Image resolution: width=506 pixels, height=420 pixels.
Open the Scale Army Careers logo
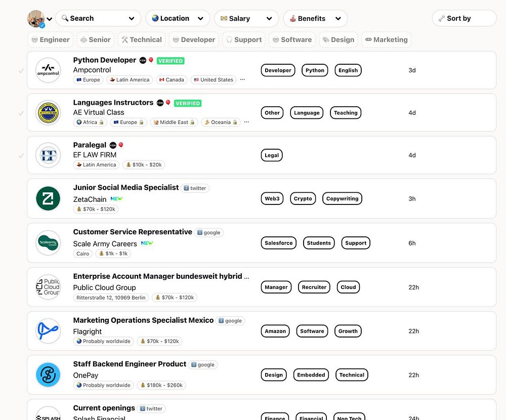tap(48, 243)
